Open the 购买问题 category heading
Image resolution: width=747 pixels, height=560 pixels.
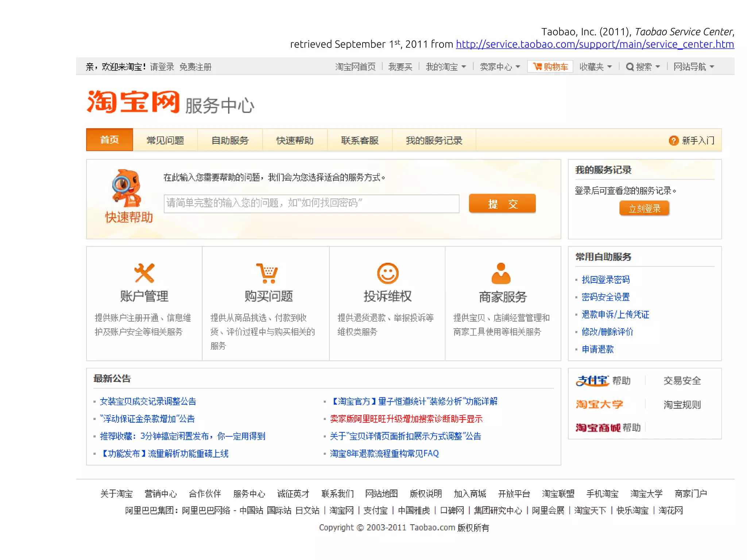pos(268,296)
